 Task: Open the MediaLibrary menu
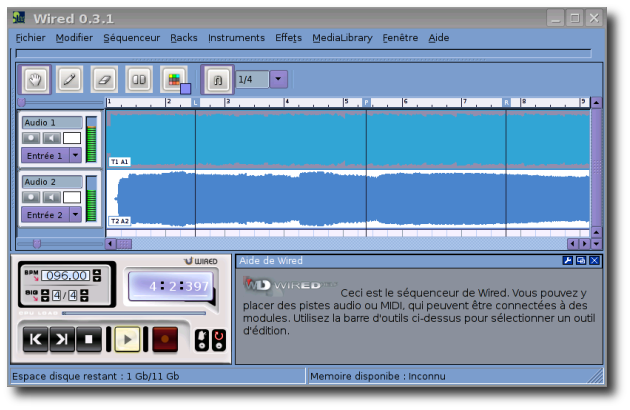click(x=342, y=38)
